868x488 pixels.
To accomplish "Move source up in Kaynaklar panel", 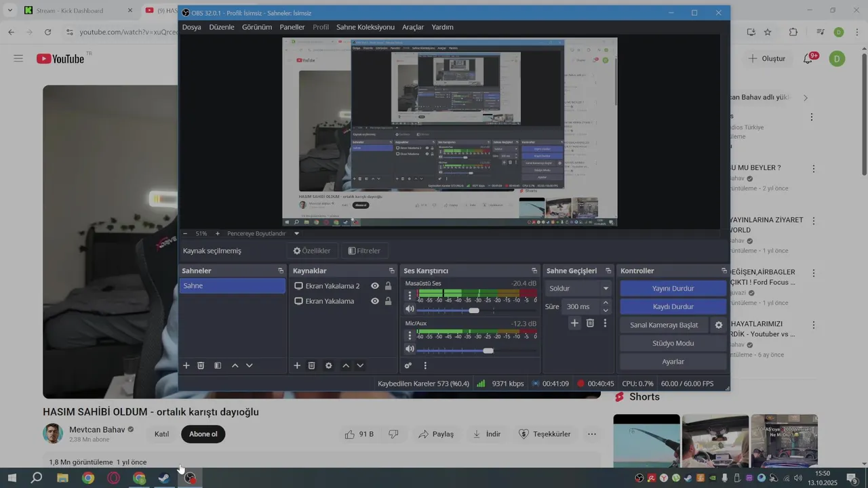I will click(345, 365).
